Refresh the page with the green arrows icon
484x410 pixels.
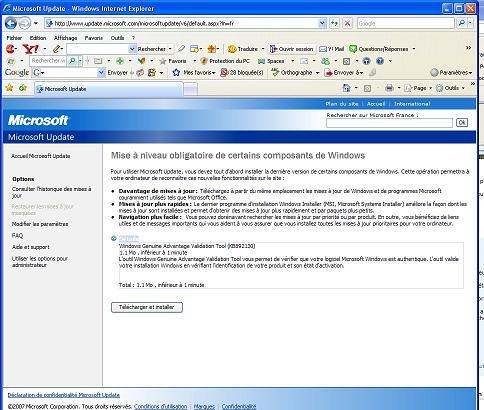[334, 23]
